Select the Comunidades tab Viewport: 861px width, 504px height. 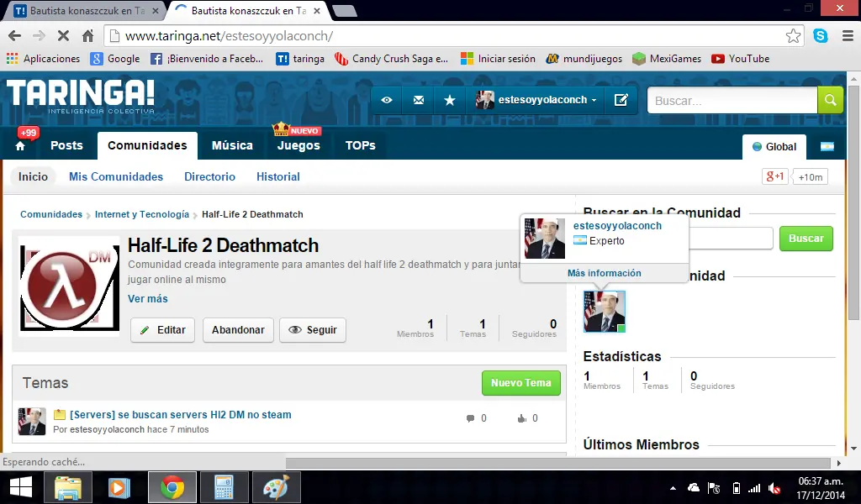click(147, 145)
